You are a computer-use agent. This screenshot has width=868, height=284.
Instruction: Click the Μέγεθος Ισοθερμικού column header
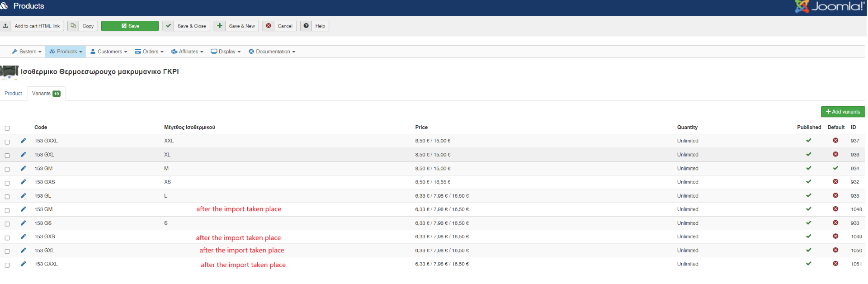[x=189, y=128]
